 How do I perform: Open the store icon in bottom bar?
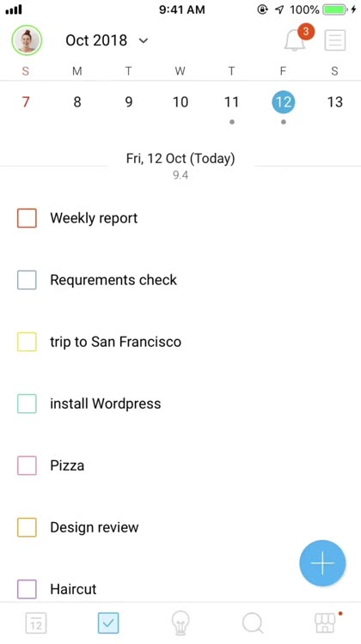326,623
